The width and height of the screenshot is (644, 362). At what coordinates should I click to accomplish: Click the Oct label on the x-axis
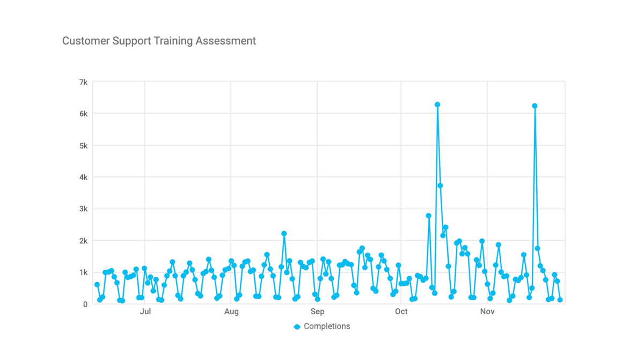click(401, 312)
